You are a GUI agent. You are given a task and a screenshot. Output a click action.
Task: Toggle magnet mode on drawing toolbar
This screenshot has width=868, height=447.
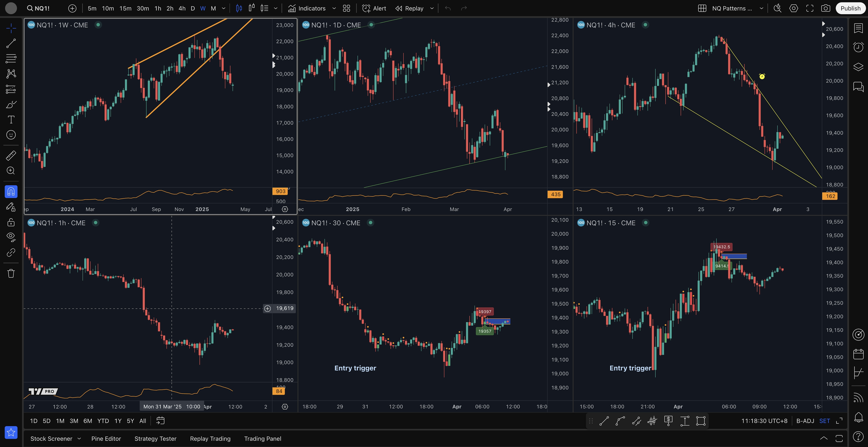tap(11, 192)
